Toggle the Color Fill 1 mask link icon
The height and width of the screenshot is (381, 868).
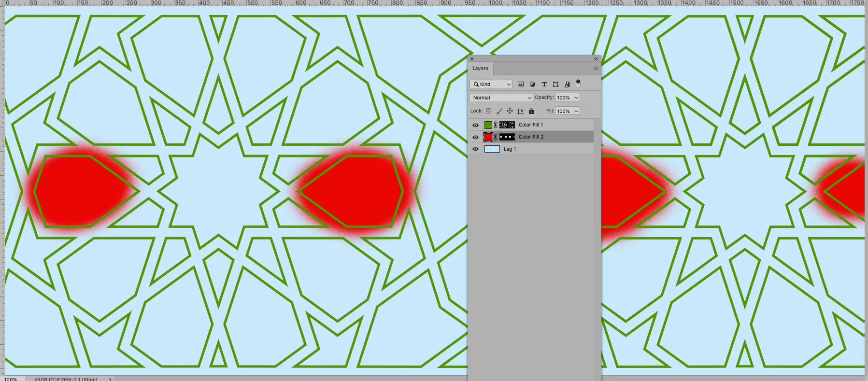pyautogui.click(x=496, y=125)
